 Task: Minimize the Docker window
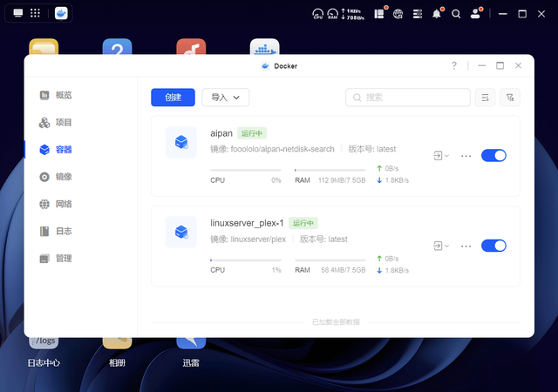point(482,65)
